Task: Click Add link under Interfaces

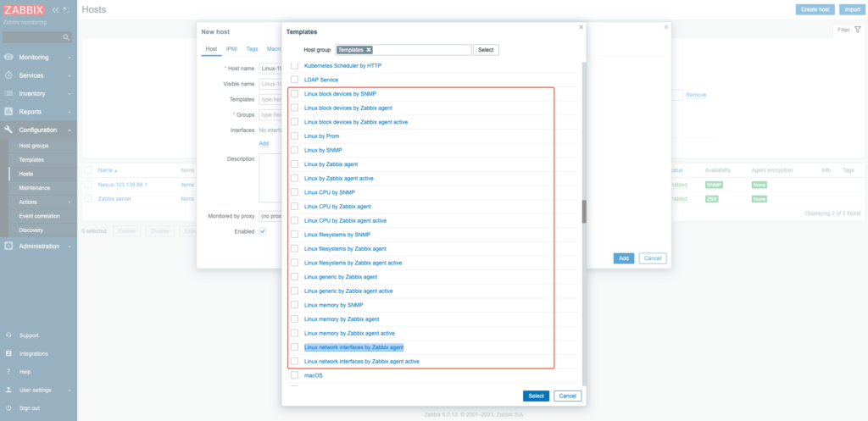Action: tap(264, 143)
